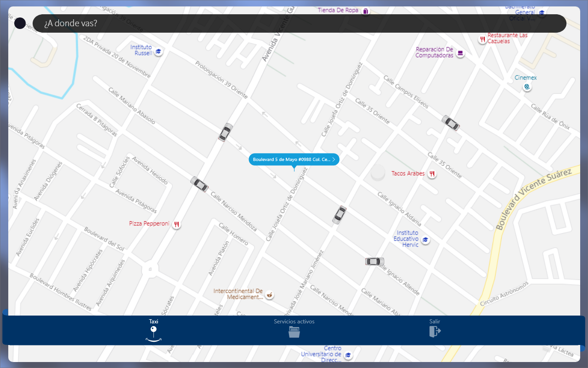Select the taxi car on Calle Ignacio Allende
Screen dimensions: 588x368
tap(374, 261)
